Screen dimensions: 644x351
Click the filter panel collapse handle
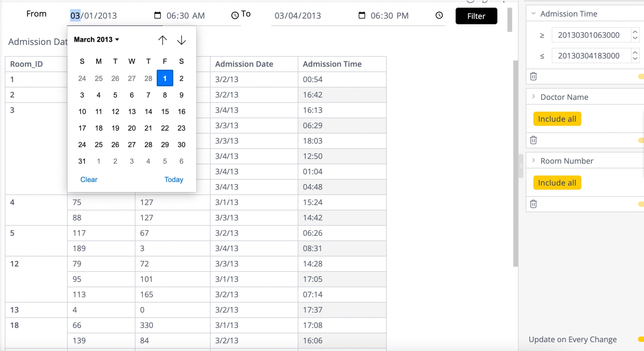click(521, 166)
